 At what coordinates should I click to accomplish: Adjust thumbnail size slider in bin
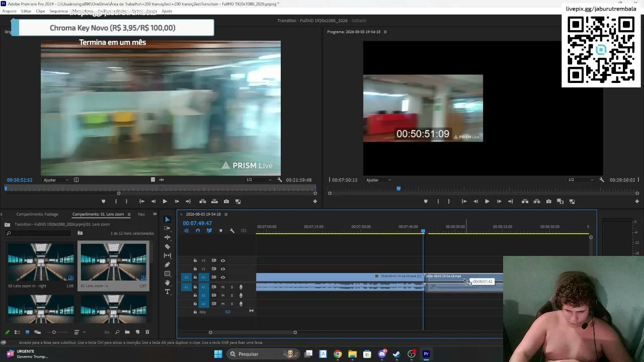coord(54,332)
